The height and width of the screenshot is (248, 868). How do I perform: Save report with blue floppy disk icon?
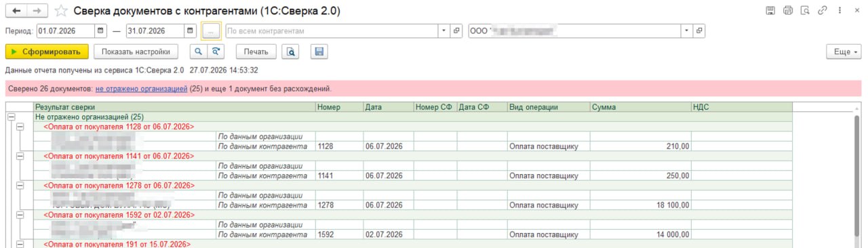point(319,52)
